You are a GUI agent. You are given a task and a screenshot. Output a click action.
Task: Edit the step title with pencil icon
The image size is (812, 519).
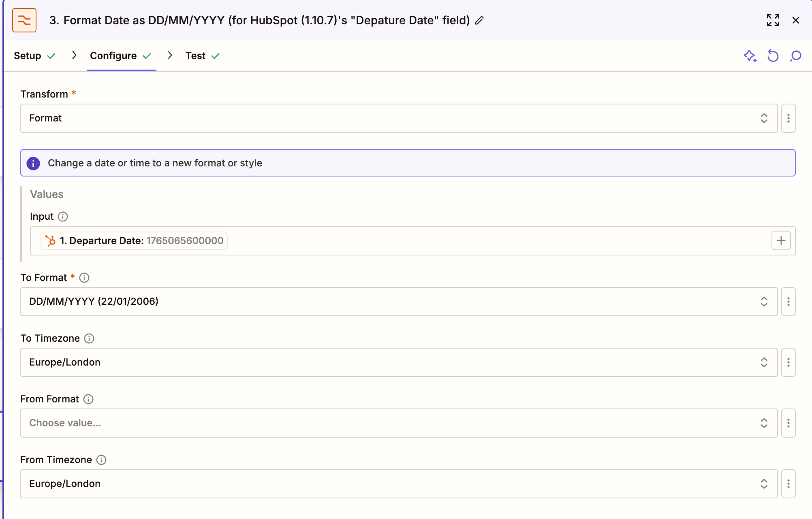479,20
